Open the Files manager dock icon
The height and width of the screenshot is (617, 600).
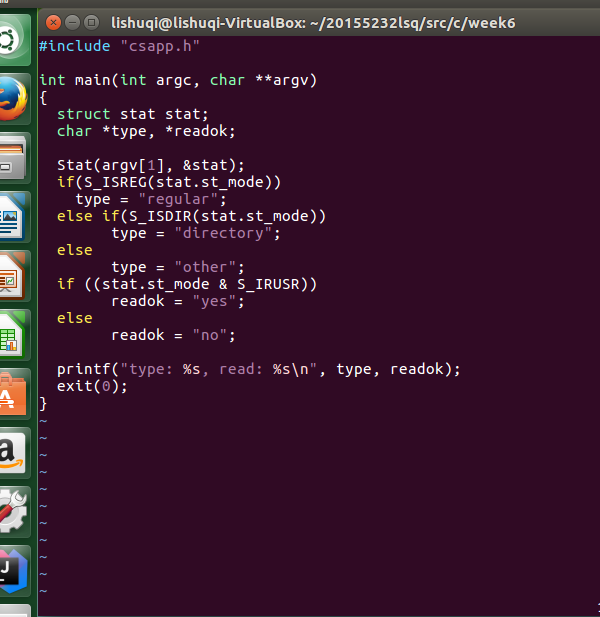pos(13,158)
